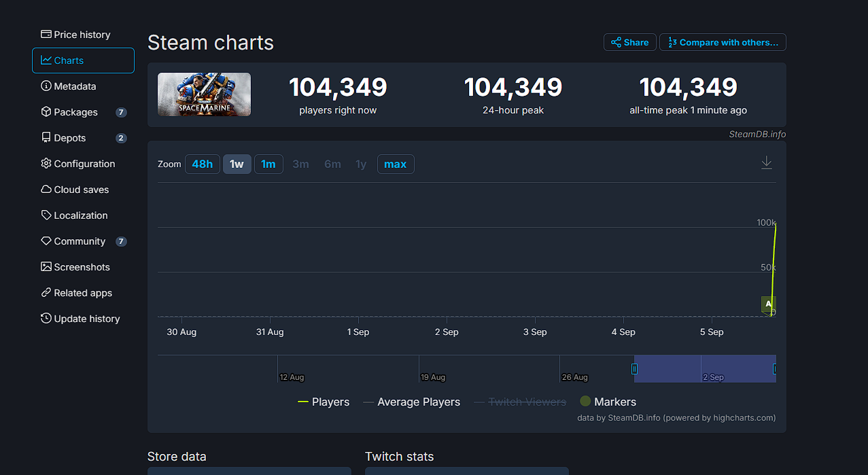
Task: Click the Share button label
Action: click(x=636, y=42)
